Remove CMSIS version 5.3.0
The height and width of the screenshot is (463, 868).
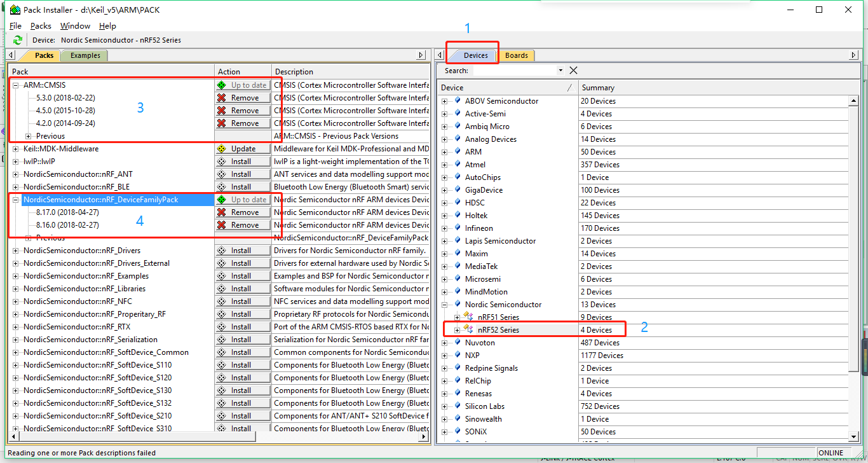point(243,98)
